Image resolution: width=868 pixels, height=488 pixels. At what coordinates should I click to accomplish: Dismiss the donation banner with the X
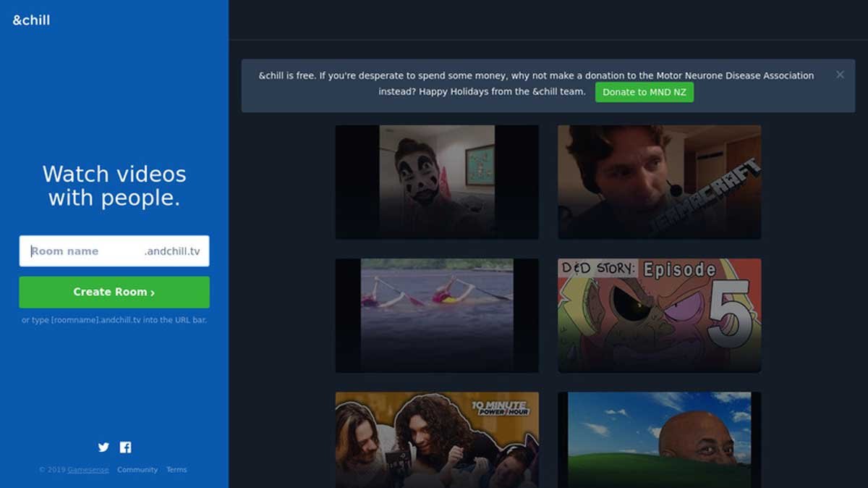840,75
